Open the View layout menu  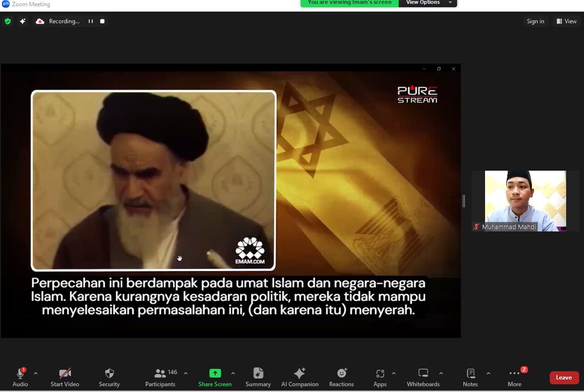click(567, 21)
